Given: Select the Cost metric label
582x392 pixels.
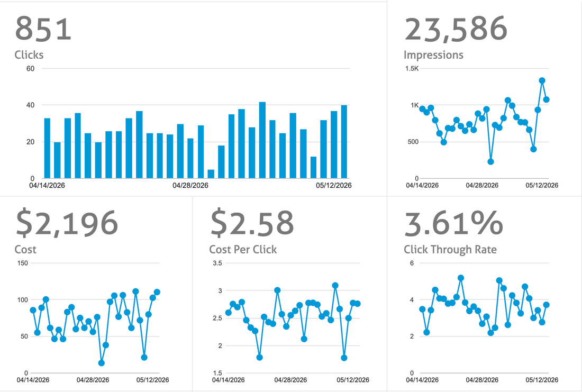Looking at the screenshot, I should coord(25,250).
